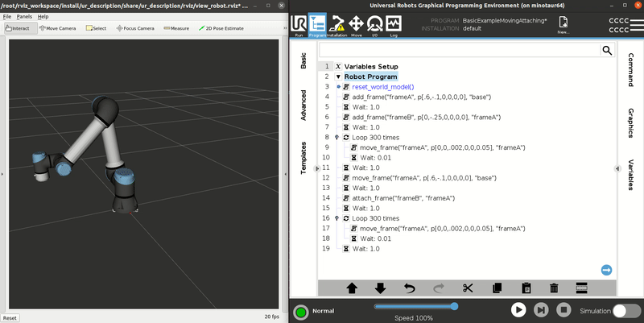Click the undo arrow icon
Image resolution: width=644 pixels, height=323 pixels.
409,288
